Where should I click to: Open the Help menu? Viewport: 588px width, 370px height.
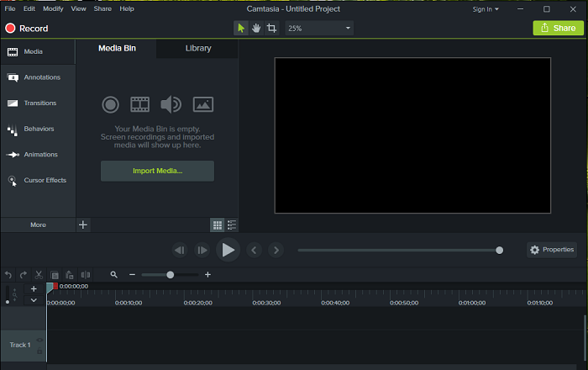127,8
